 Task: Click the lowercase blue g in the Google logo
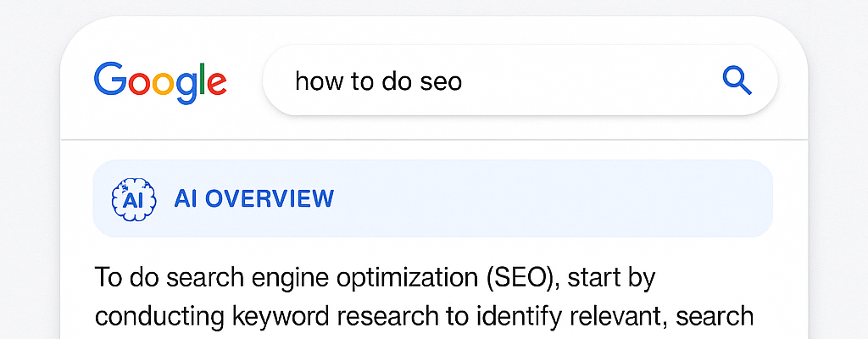tap(187, 89)
